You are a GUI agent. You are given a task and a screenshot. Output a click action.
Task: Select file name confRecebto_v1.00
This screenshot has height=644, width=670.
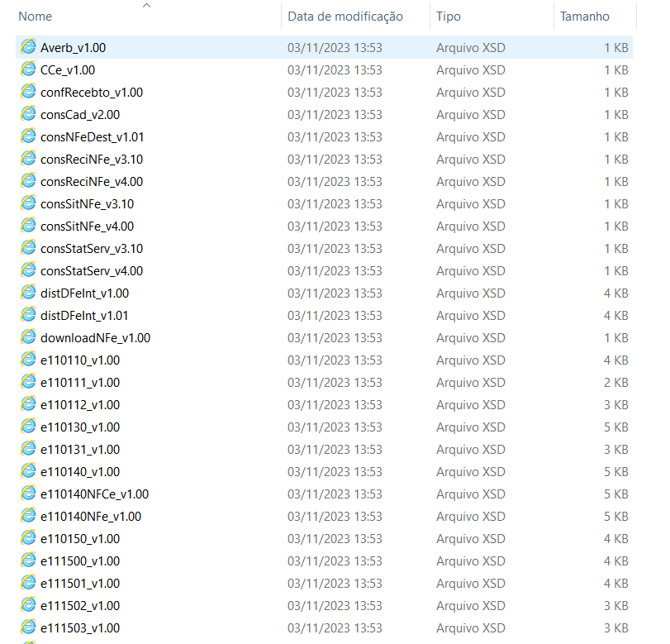click(x=92, y=93)
